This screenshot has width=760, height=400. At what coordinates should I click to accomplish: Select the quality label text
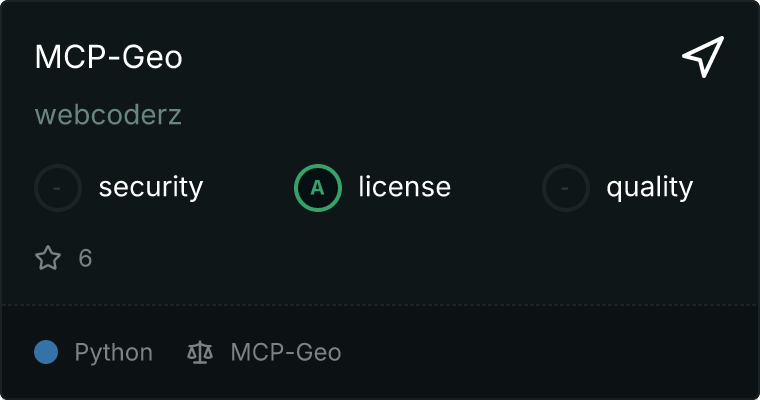[649, 187]
